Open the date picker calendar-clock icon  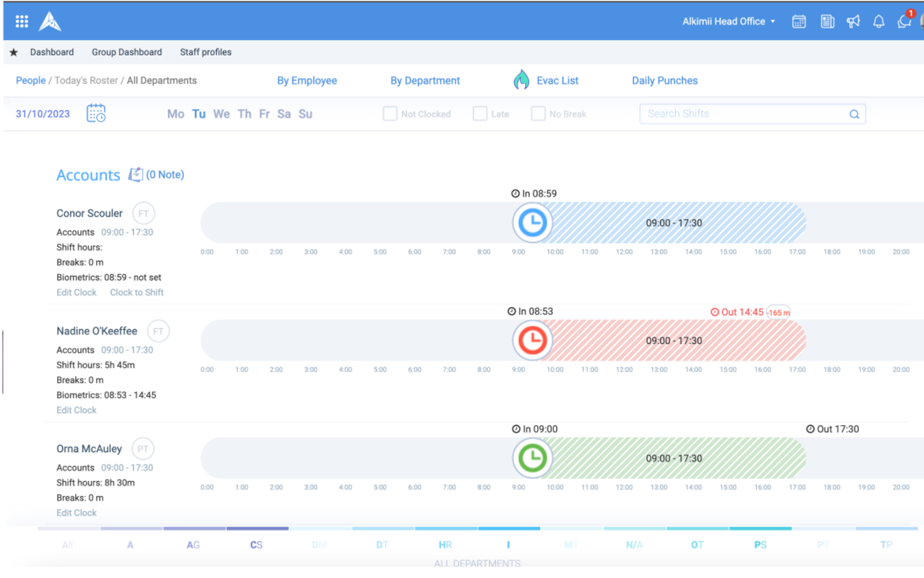[96, 114]
